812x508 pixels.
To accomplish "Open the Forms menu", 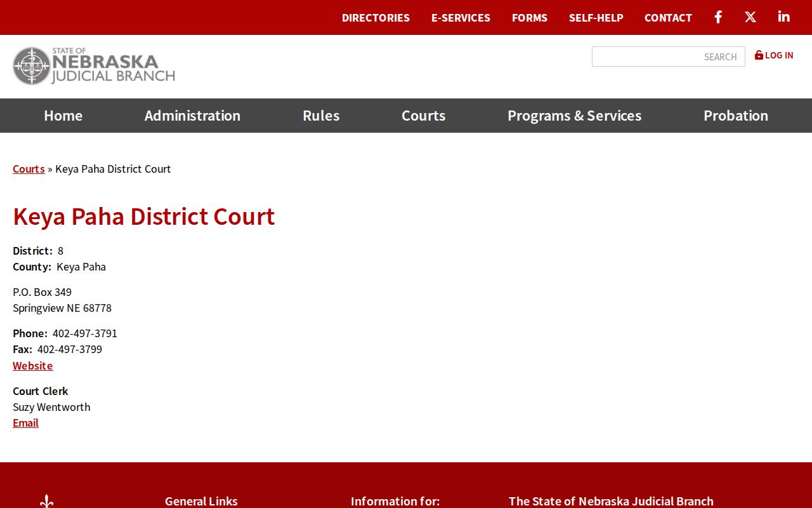I will point(530,18).
